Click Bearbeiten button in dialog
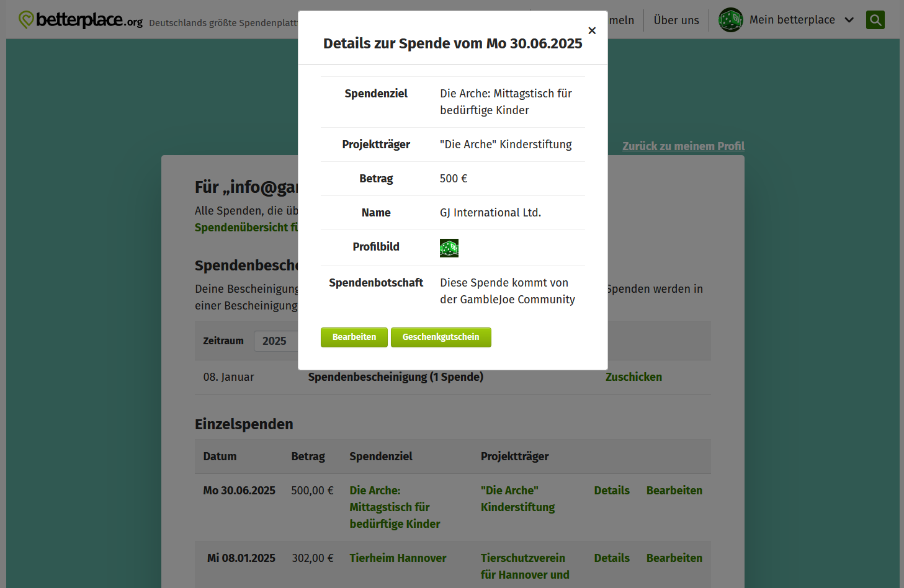 (354, 337)
